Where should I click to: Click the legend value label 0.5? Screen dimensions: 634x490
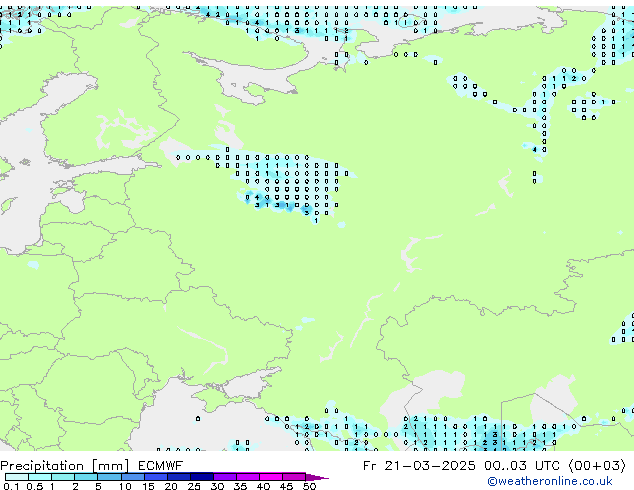[x=33, y=487]
